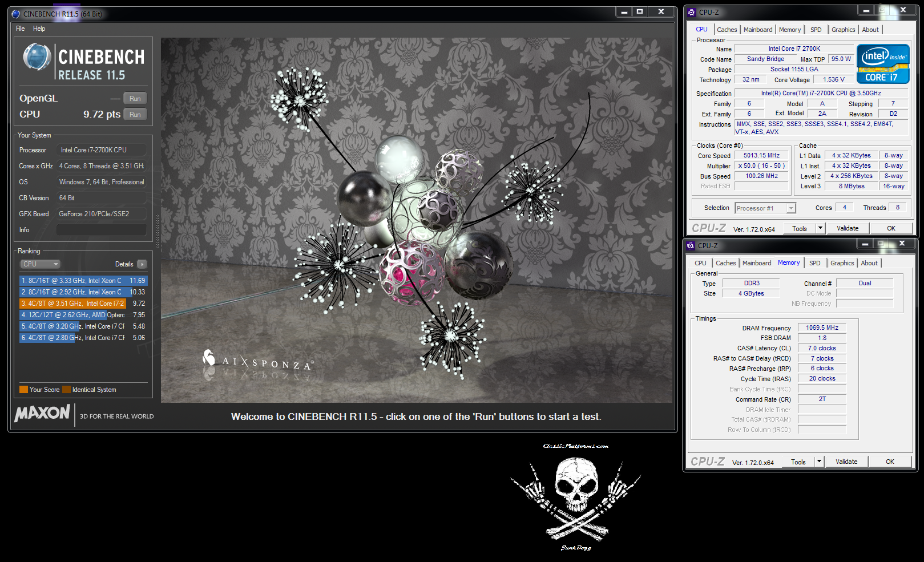Select ranking row 2 with score 10.33
Viewport: 924px width, 562px height.
pos(83,292)
